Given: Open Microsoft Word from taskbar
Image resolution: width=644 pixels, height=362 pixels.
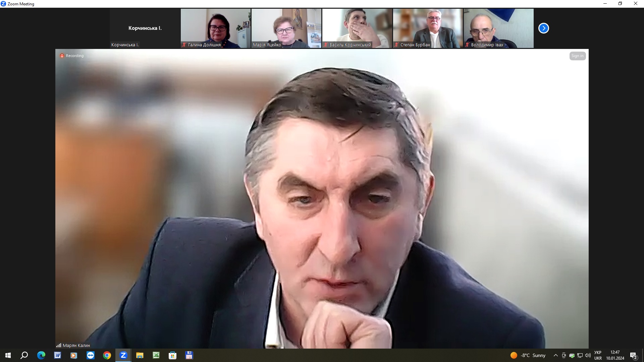Looking at the screenshot, I should click(58, 355).
